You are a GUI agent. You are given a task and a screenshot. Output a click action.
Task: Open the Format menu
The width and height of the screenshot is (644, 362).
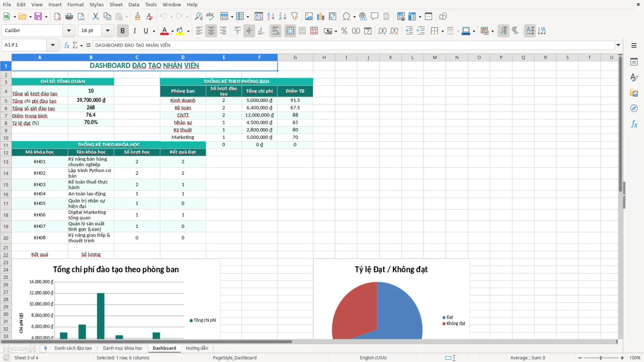[76, 4]
